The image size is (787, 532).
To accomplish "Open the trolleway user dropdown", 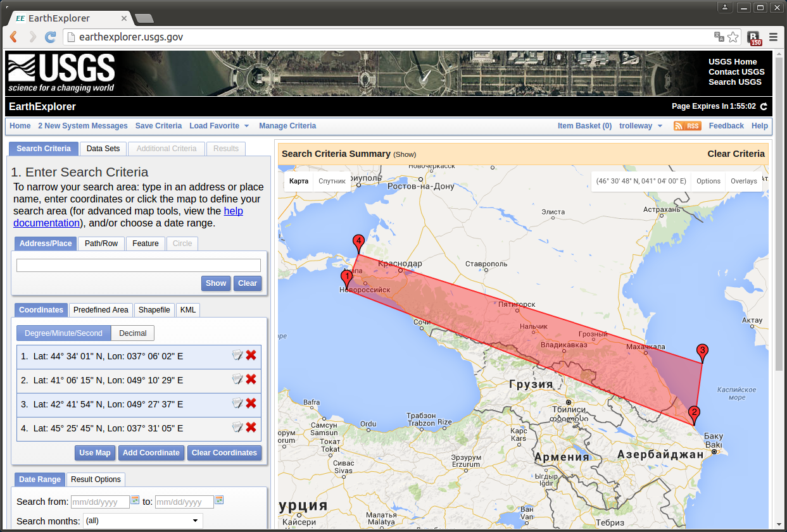I will (x=641, y=126).
